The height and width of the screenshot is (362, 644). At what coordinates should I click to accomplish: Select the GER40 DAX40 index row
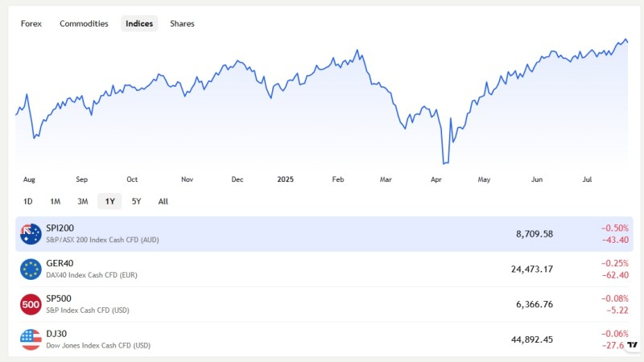point(324,269)
